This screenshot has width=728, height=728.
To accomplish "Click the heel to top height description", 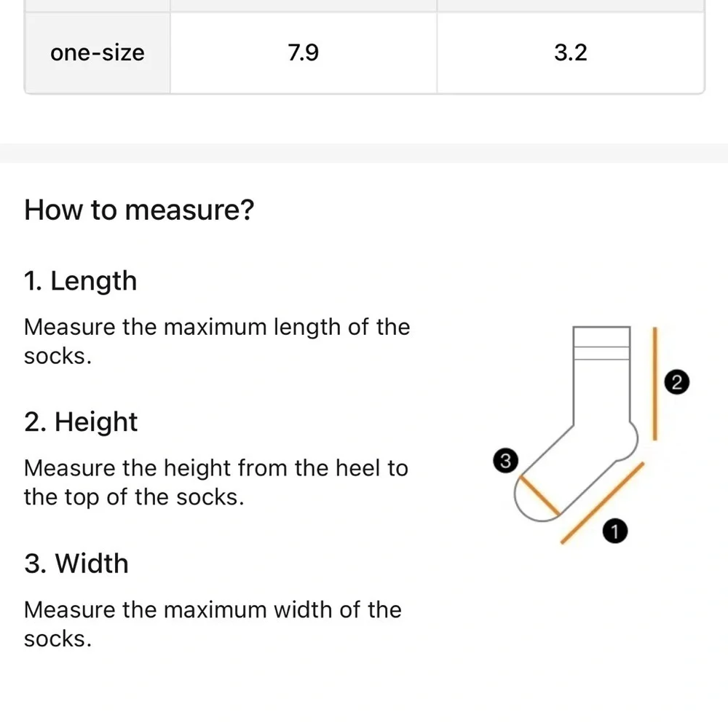I will tap(216, 483).
